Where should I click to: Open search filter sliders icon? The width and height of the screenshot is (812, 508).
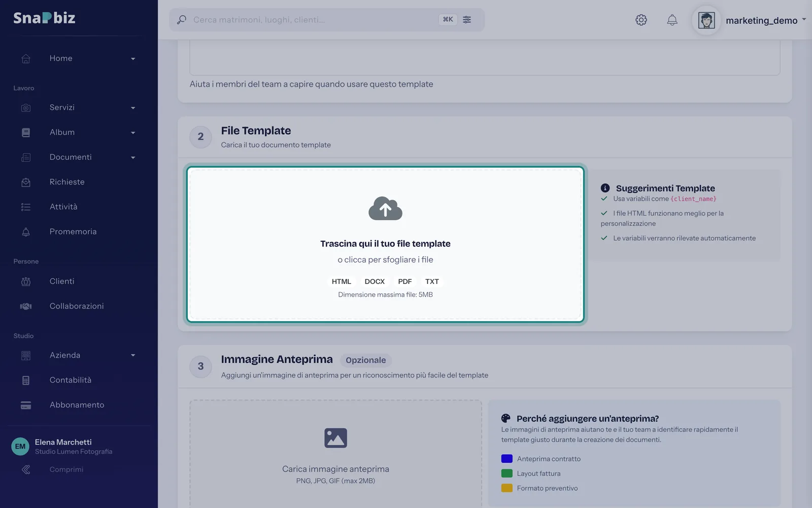(467, 19)
